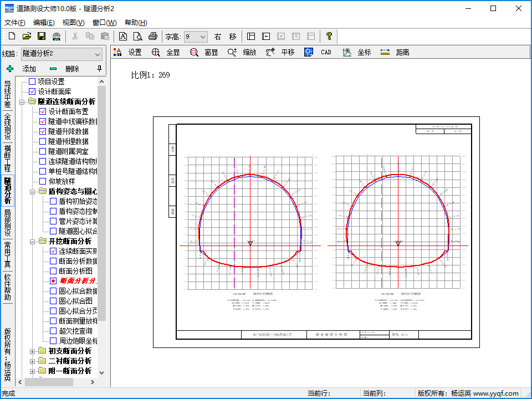The height and width of the screenshot is (399, 532).
Task: Check the 隧道附属洞室 checkbox
Action: pyautogui.click(x=43, y=151)
